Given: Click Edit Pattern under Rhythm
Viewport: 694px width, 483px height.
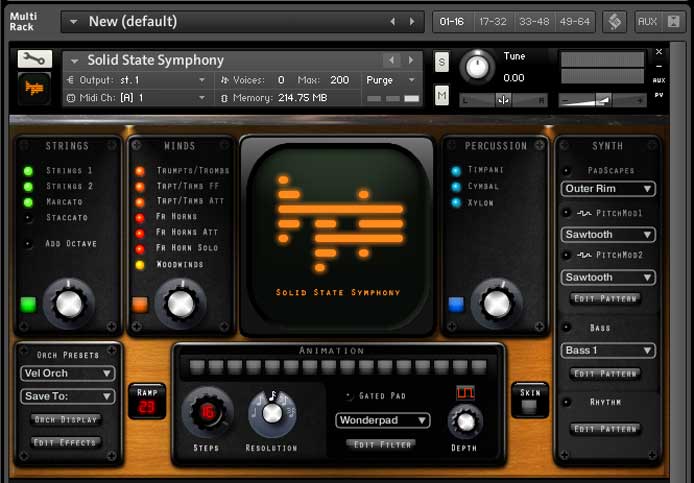Looking at the screenshot, I should (605, 429).
